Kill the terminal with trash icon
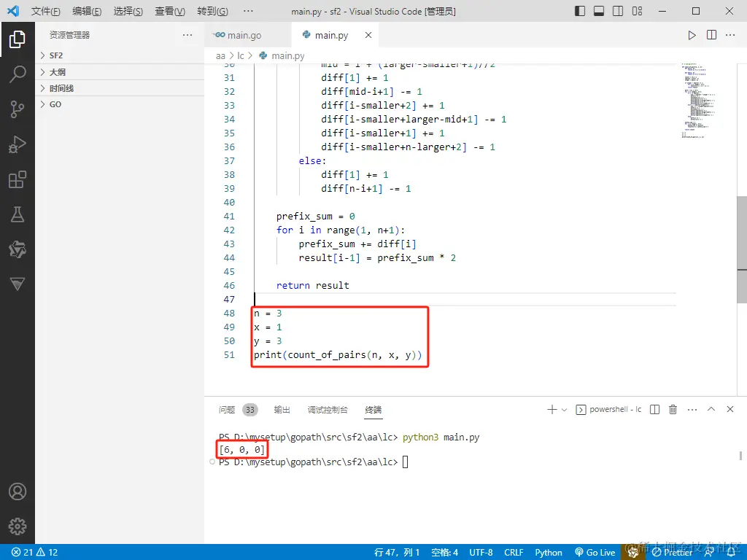This screenshot has width=747, height=560. point(673,410)
